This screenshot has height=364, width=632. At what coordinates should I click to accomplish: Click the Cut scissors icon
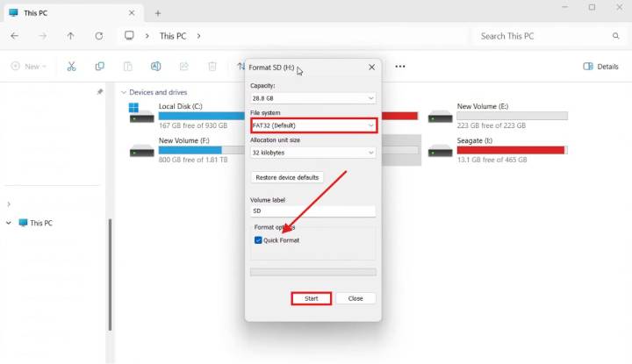71,67
